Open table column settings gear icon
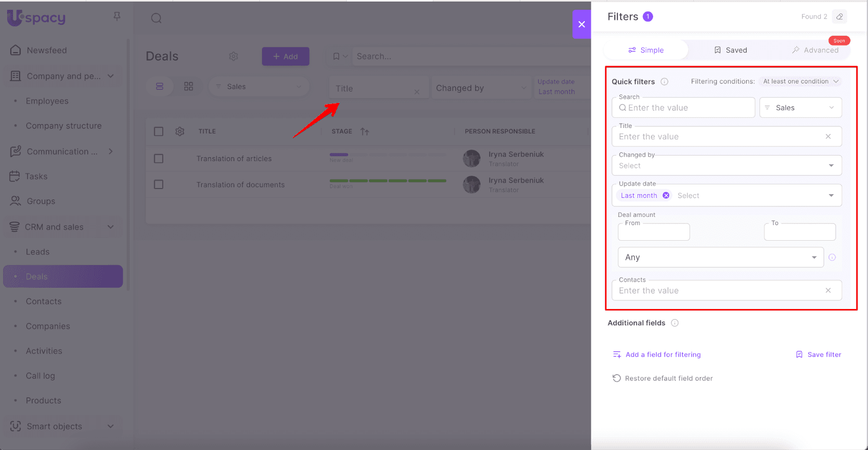This screenshot has width=868, height=450. click(x=180, y=131)
